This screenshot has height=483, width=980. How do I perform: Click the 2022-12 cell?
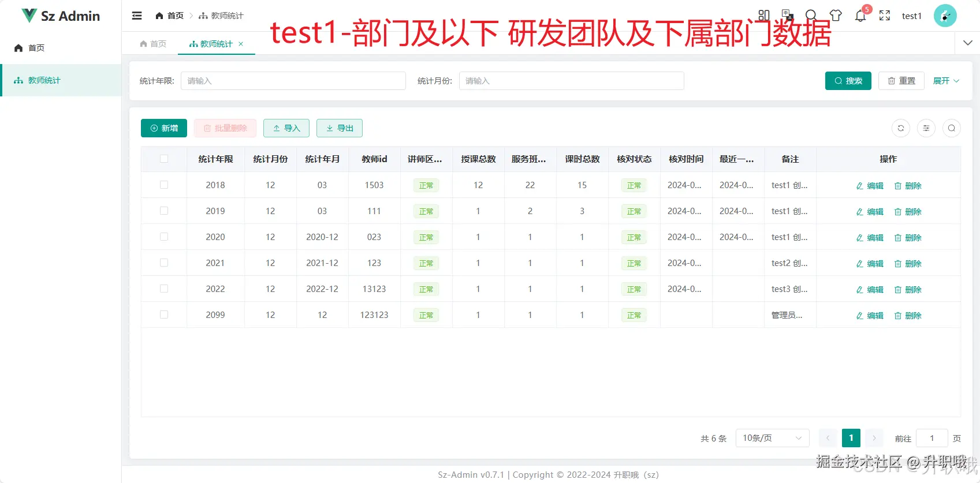tap(322, 289)
